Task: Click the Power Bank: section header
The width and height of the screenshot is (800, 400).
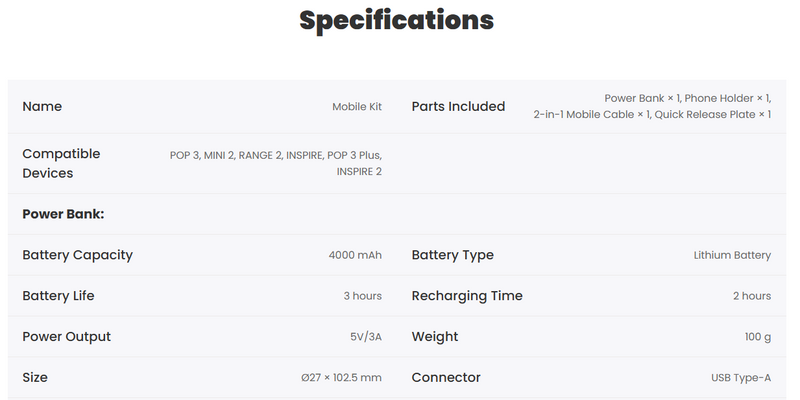Action: click(63, 214)
